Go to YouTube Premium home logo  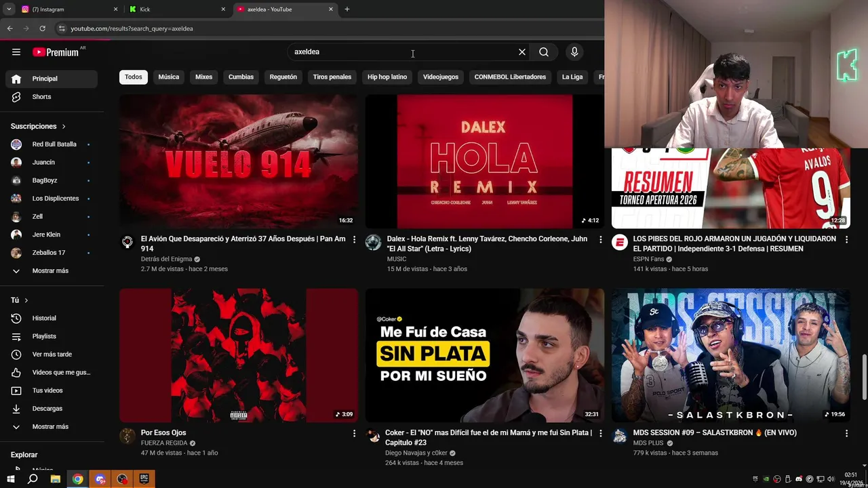[x=56, y=52]
